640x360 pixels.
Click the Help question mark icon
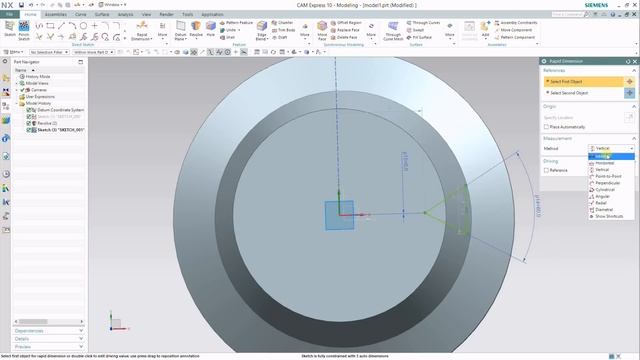click(x=613, y=14)
